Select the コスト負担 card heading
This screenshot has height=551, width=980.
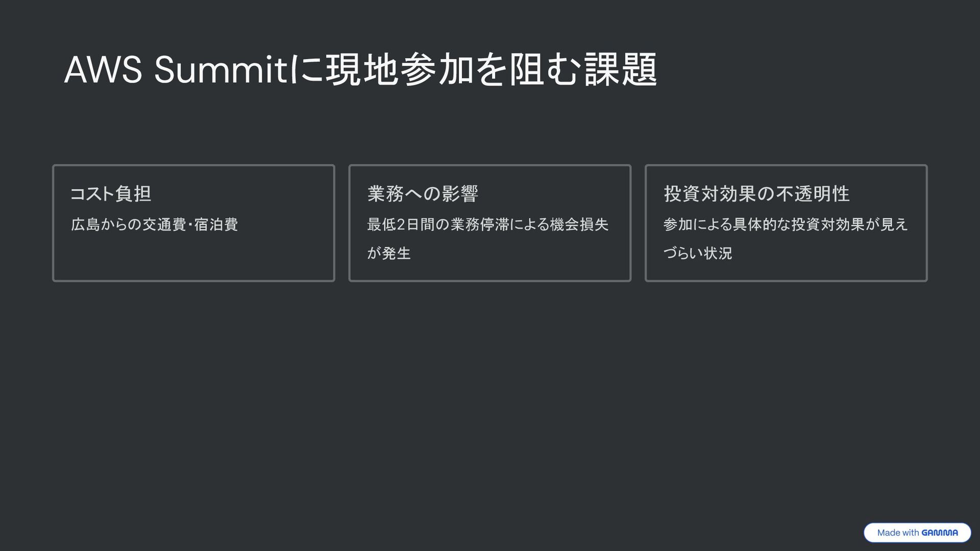tap(111, 194)
